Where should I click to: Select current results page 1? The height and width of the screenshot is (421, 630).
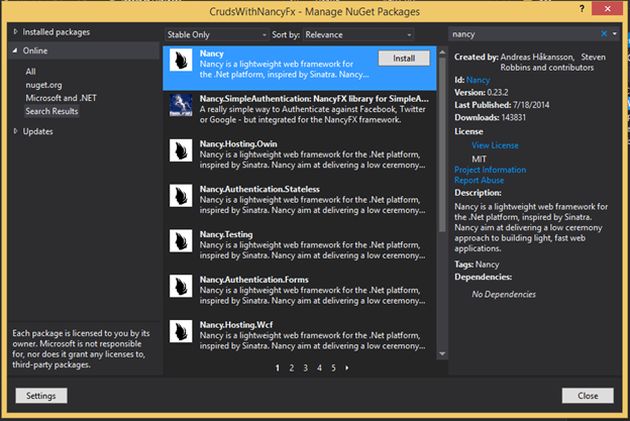(x=277, y=368)
